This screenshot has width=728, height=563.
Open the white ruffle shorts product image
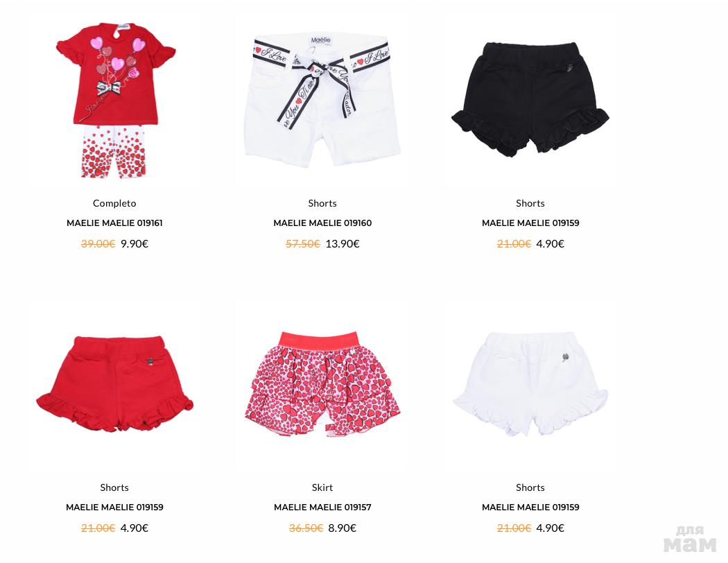530,384
